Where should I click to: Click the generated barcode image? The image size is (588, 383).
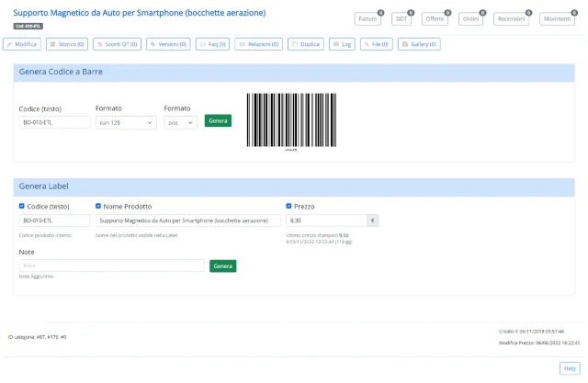click(291, 120)
